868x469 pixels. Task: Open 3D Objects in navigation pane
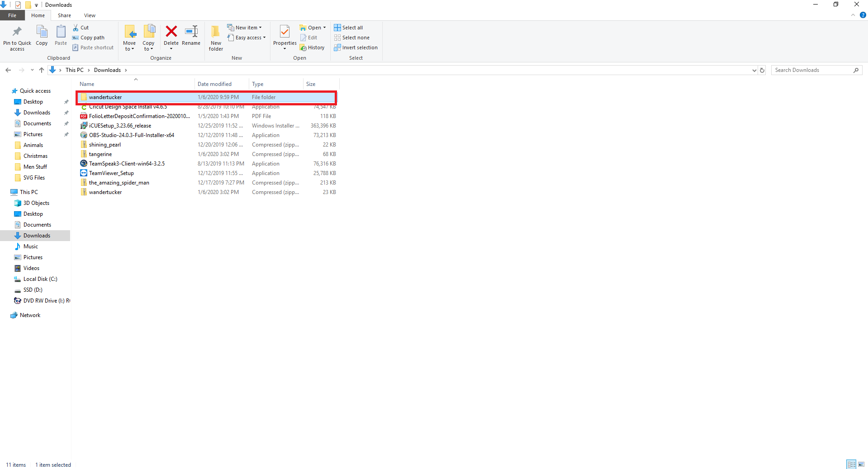tap(36, 203)
